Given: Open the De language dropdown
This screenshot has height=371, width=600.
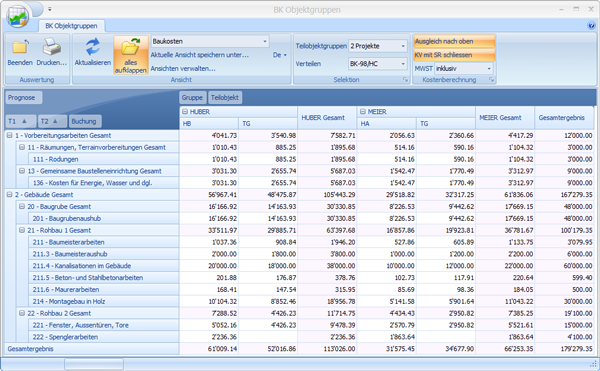Looking at the screenshot, I should [x=280, y=55].
